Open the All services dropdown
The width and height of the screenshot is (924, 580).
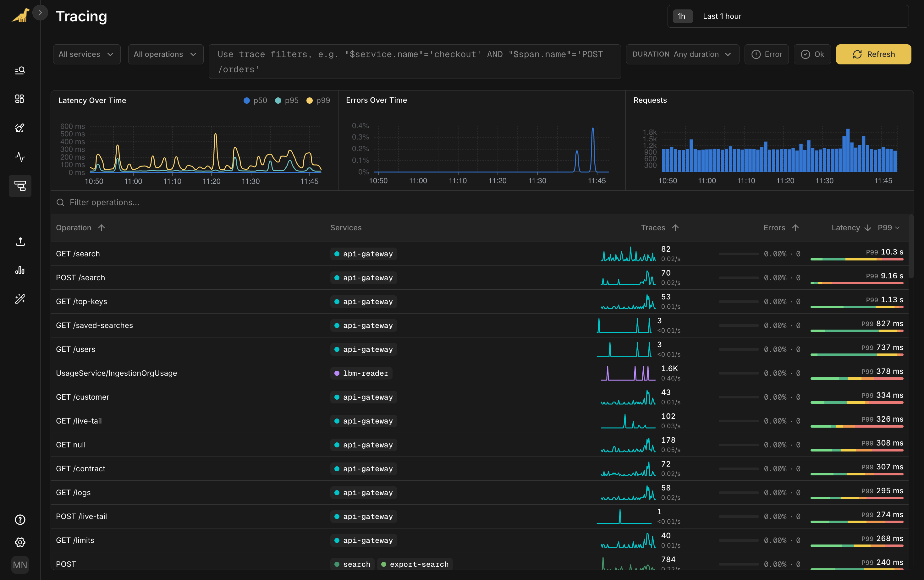(x=87, y=54)
